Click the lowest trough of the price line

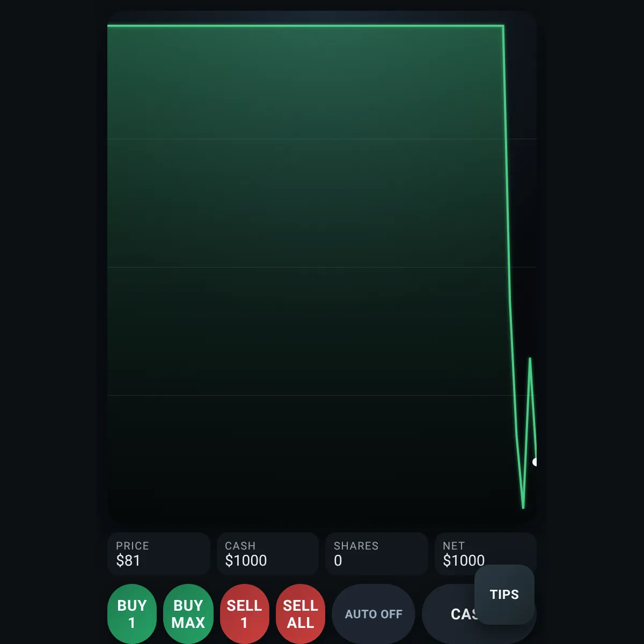point(523,507)
